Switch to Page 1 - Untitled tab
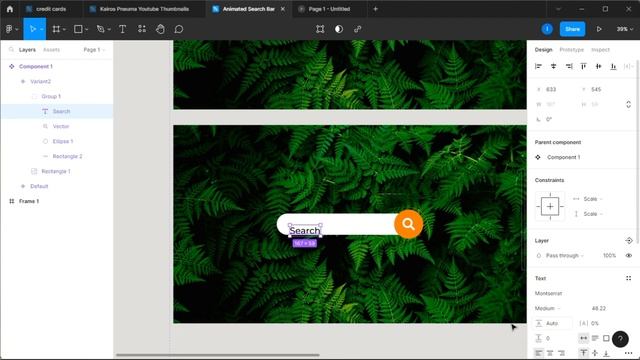 (x=329, y=9)
